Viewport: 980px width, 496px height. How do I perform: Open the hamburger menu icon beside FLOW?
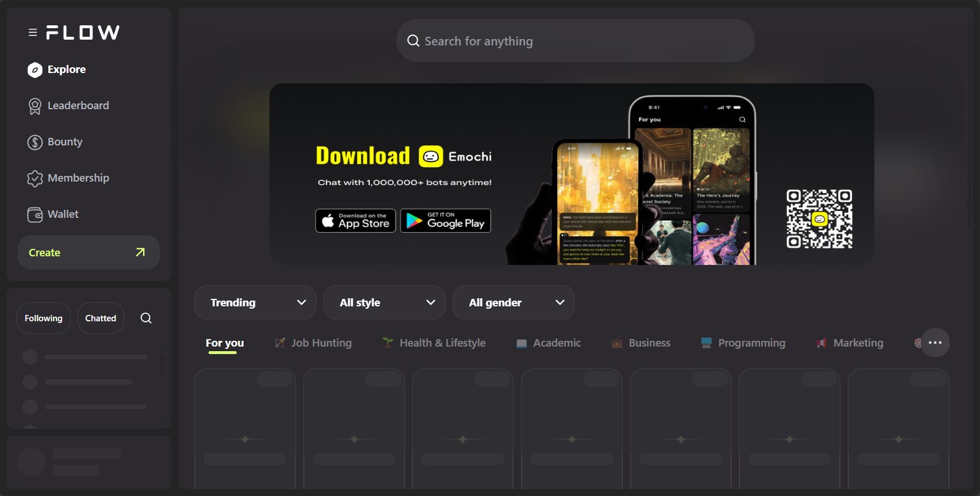(33, 33)
